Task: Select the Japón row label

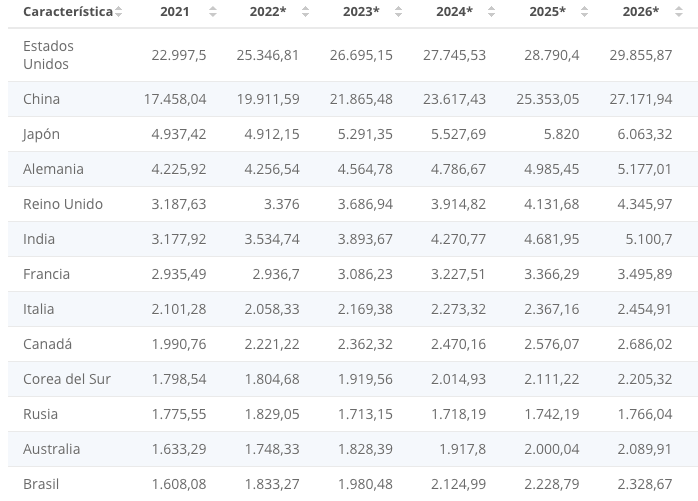Action: (41, 134)
